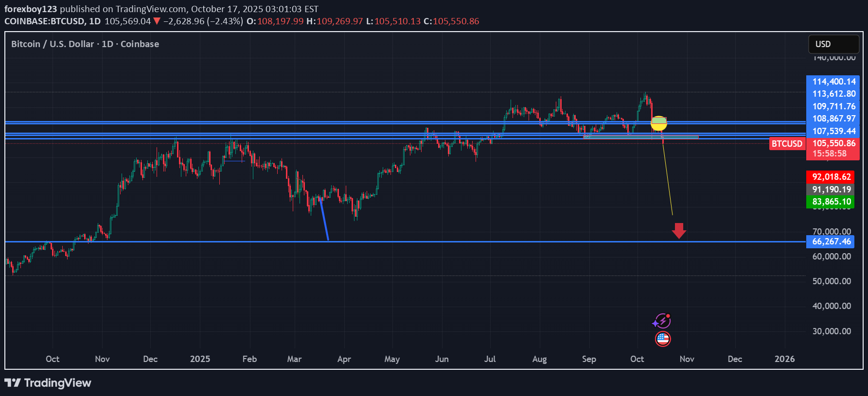Select the thick blue diagonal trend line
This screenshot has width=868, height=396.
(x=324, y=220)
